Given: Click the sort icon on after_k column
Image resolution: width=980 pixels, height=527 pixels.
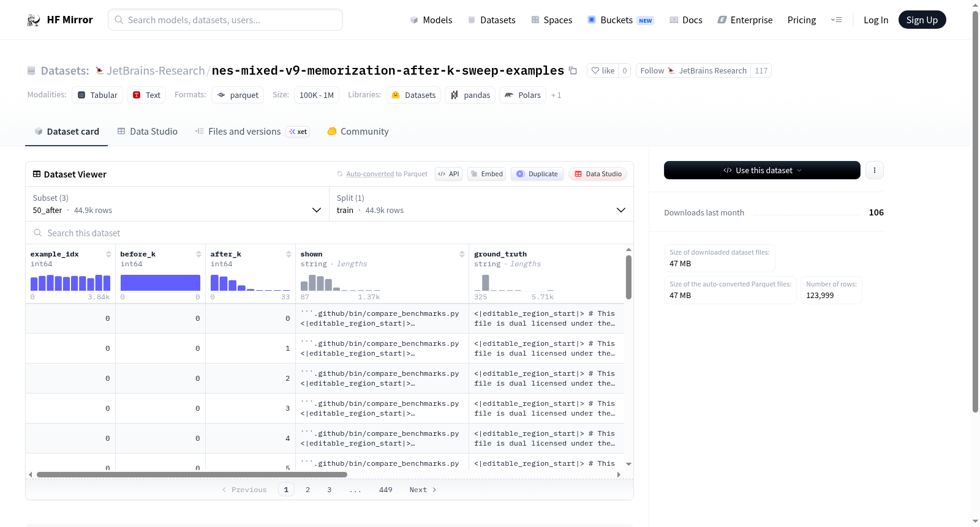Looking at the screenshot, I should (x=288, y=254).
